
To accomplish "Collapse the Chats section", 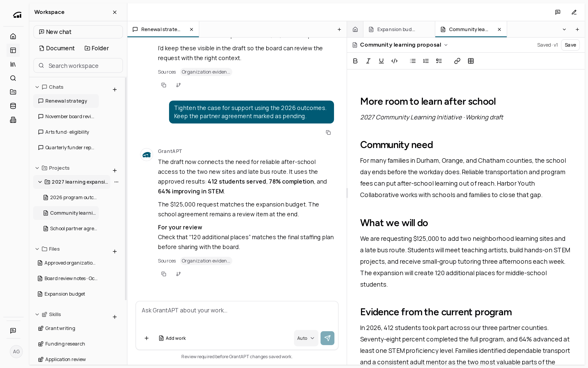I will tap(37, 87).
